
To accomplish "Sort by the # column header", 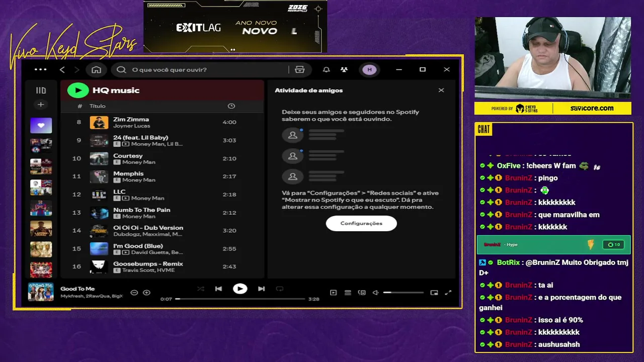I will (79, 106).
